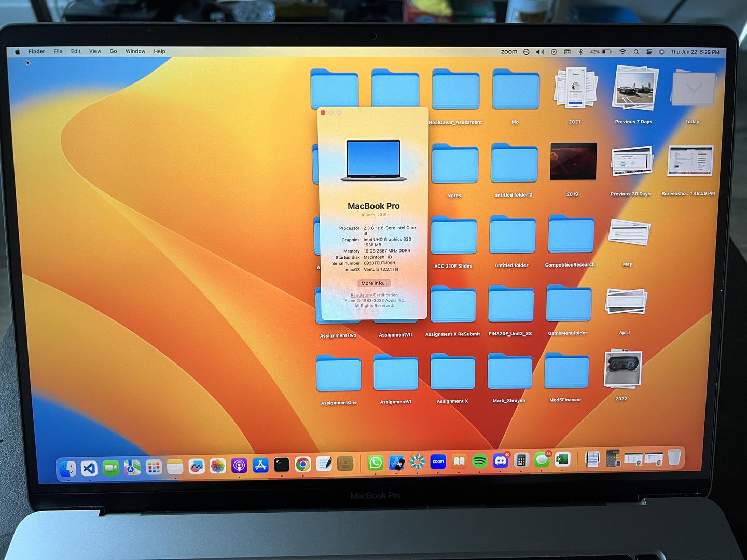Open Visual Studio Code from the dock
The height and width of the screenshot is (560, 747).
89,468
